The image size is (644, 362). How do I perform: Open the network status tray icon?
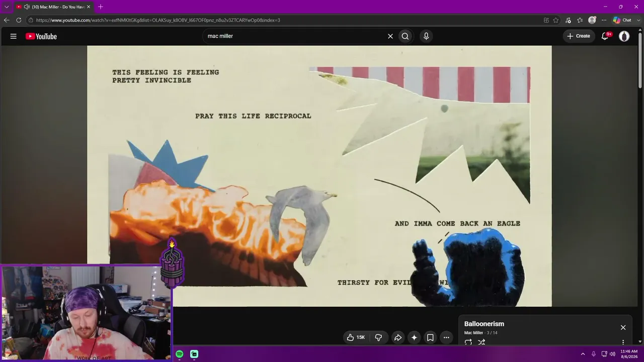pos(604,354)
